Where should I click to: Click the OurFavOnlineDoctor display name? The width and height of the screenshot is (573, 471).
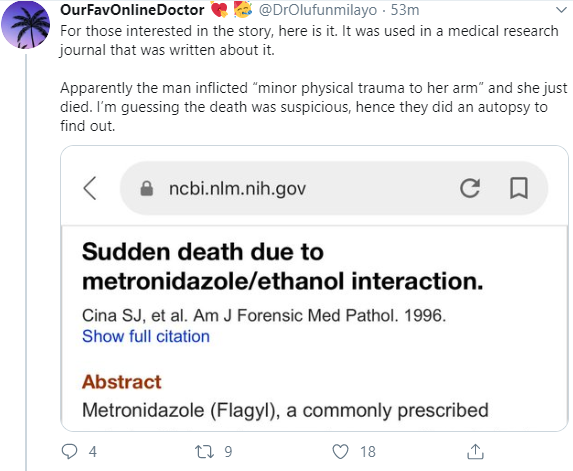coord(132,10)
